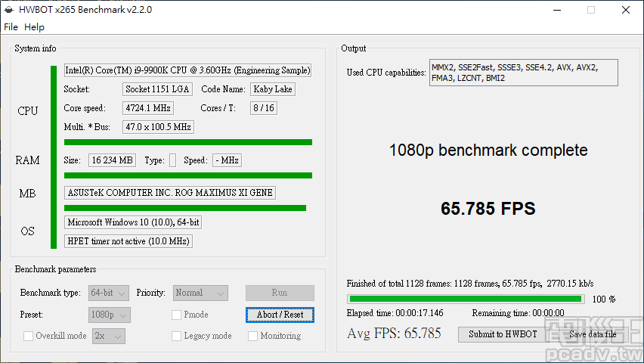Screen dimensions: 644x363
Task: Enable the Overkill mode checkbox
Action: (x=28, y=337)
